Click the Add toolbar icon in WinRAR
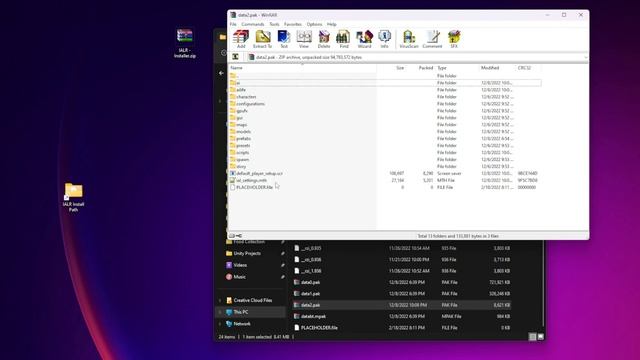 tap(241, 39)
